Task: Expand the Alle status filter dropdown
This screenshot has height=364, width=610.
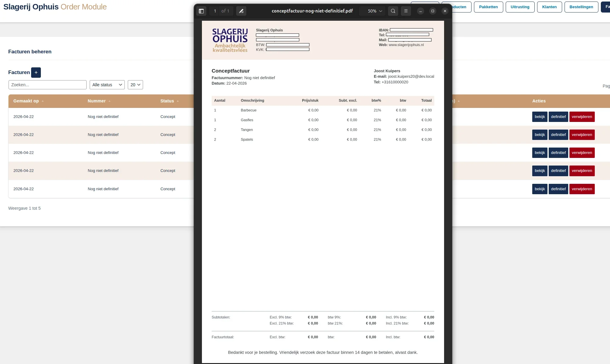Action: point(107,85)
